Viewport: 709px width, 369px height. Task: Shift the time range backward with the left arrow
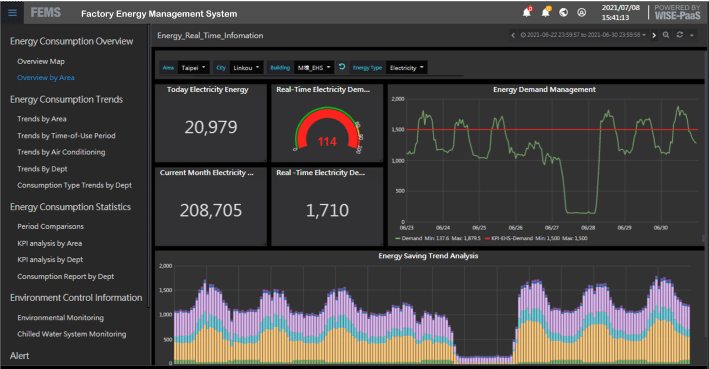513,35
